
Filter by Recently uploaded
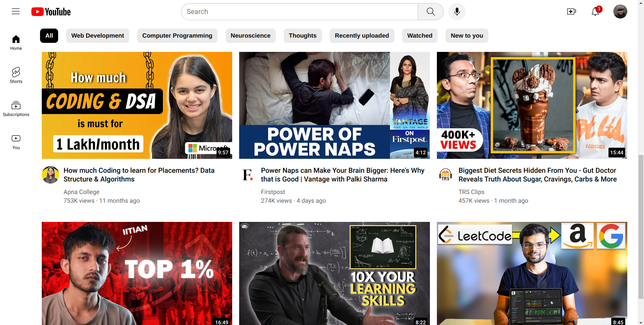click(x=362, y=36)
